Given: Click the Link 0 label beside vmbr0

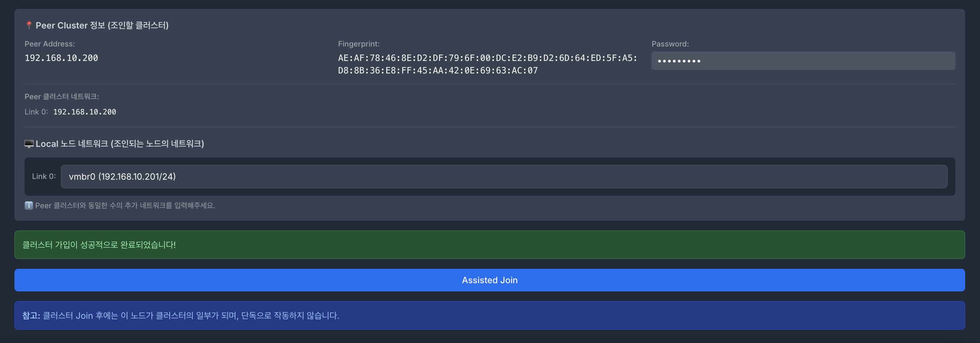Looking at the screenshot, I should tap(44, 177).
